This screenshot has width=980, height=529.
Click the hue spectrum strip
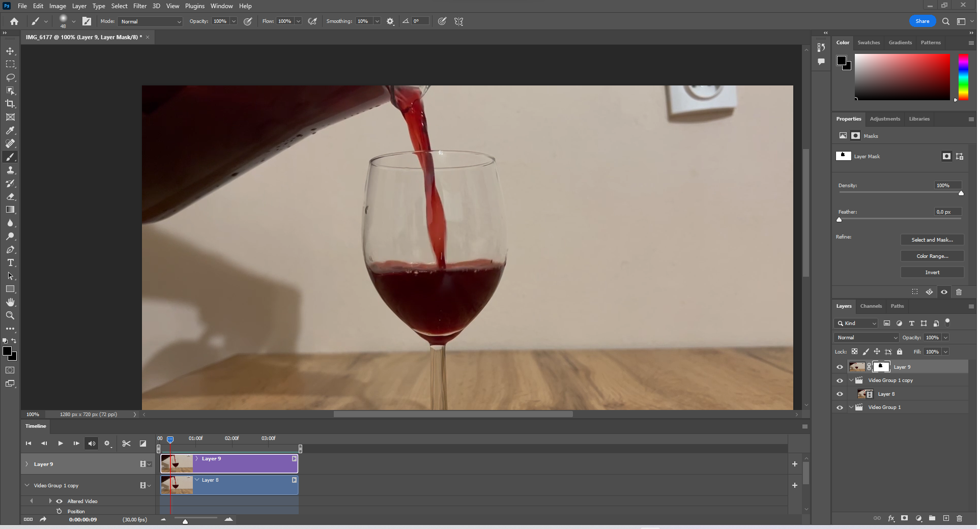point(963,77)
